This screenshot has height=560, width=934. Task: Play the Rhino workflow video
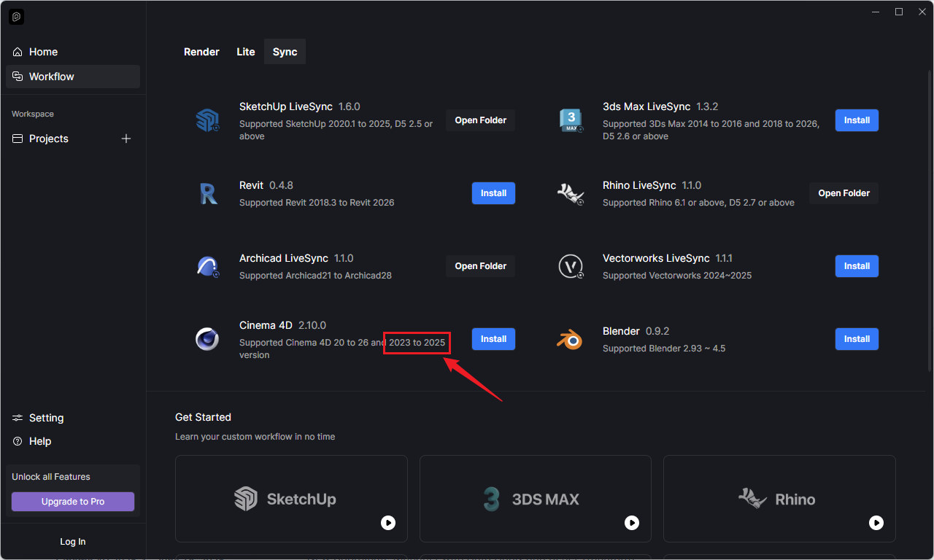click(x=876, y=523)
